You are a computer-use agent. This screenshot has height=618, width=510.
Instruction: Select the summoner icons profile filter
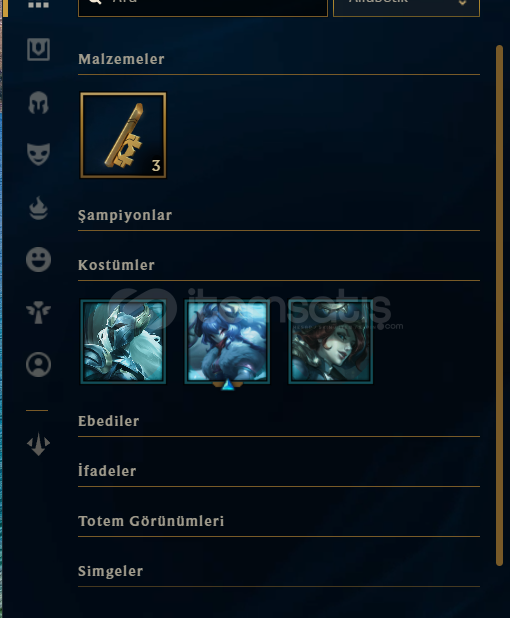(x=38, y=365)
